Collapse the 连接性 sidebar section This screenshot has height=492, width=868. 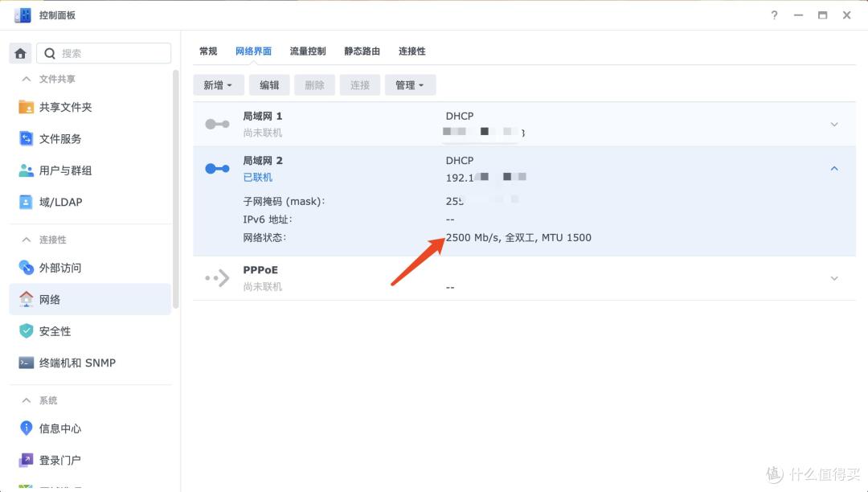click(x=26, y=240)
